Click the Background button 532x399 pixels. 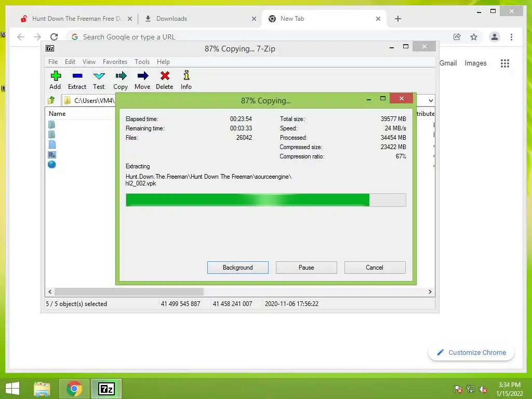point(238,268)
